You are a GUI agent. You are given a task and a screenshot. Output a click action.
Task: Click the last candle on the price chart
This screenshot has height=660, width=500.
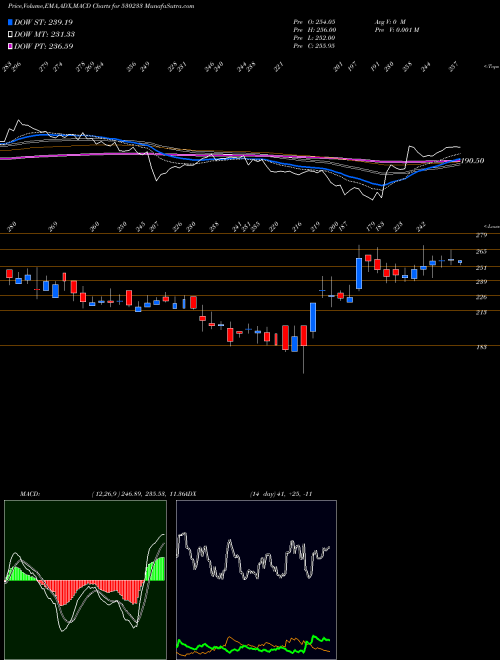tap(460, 262)
